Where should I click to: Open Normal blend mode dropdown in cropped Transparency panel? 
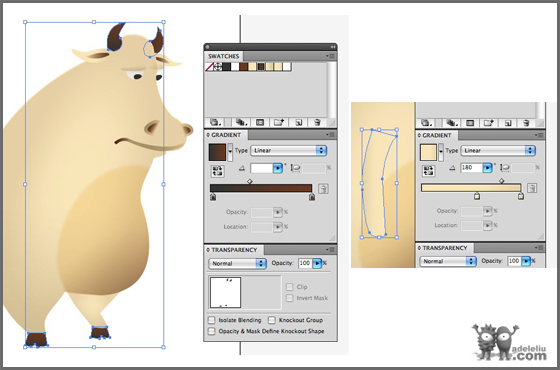[448, 261]
